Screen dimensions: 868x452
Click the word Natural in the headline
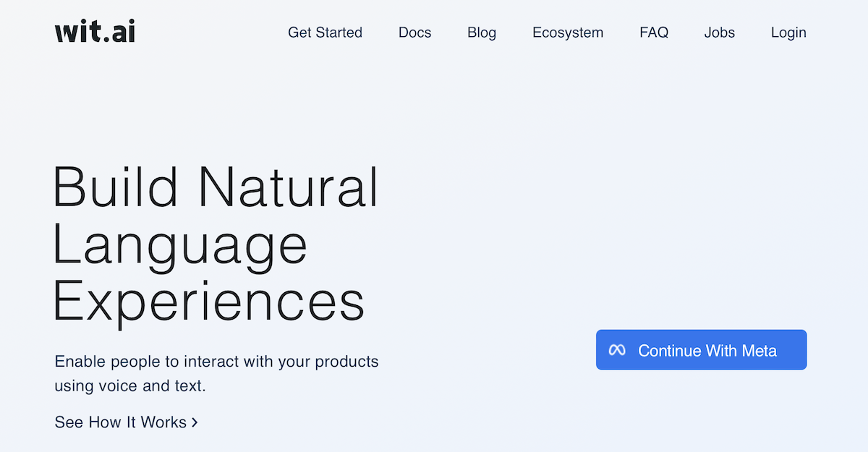point(288,187)
